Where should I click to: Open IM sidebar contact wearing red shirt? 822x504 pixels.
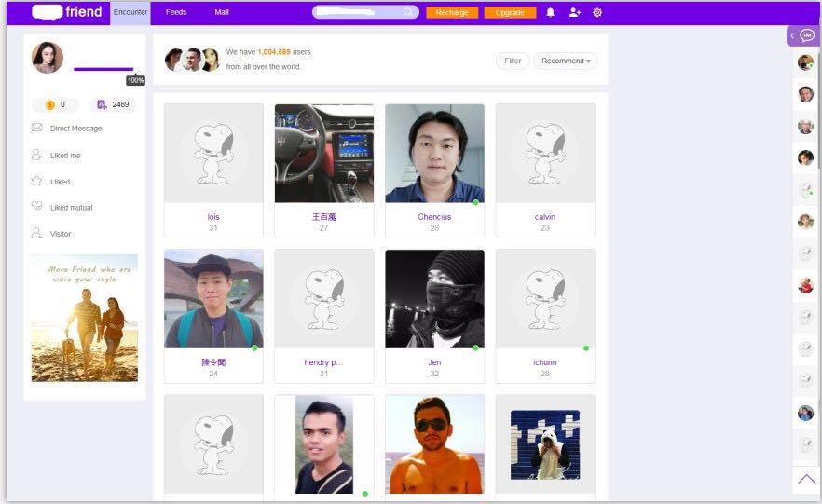pyautogui.click(x=806, y=285)
